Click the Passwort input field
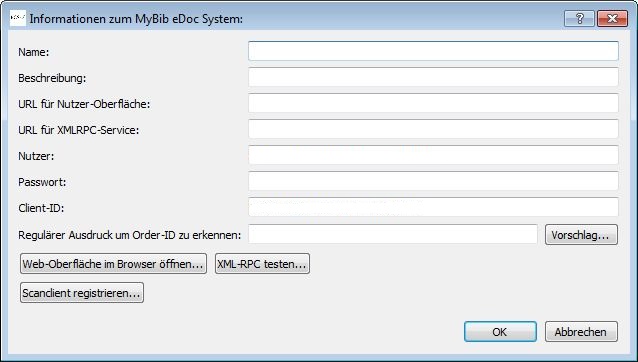638x362 pixels. coord(433,181)
